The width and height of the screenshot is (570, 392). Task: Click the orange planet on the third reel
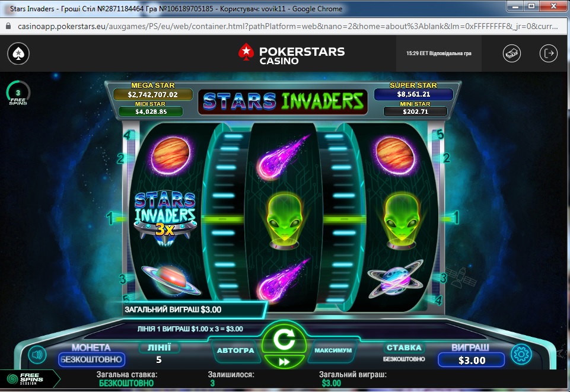point(395,155)
